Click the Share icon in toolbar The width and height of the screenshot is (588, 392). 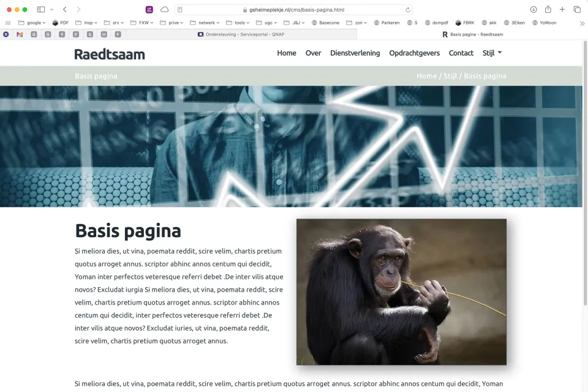click(548, 10)
